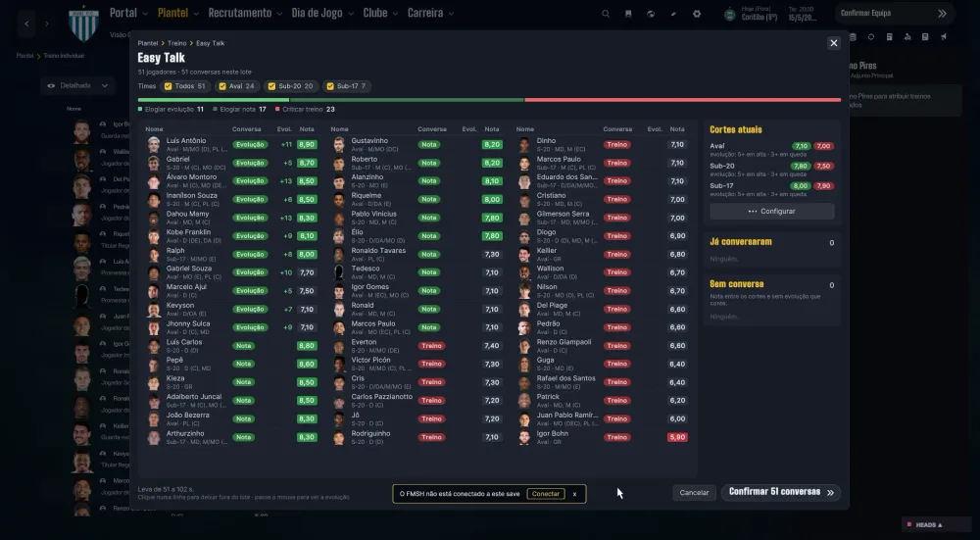
Task: Open the search magnifier in top bar
Action: 605,14
